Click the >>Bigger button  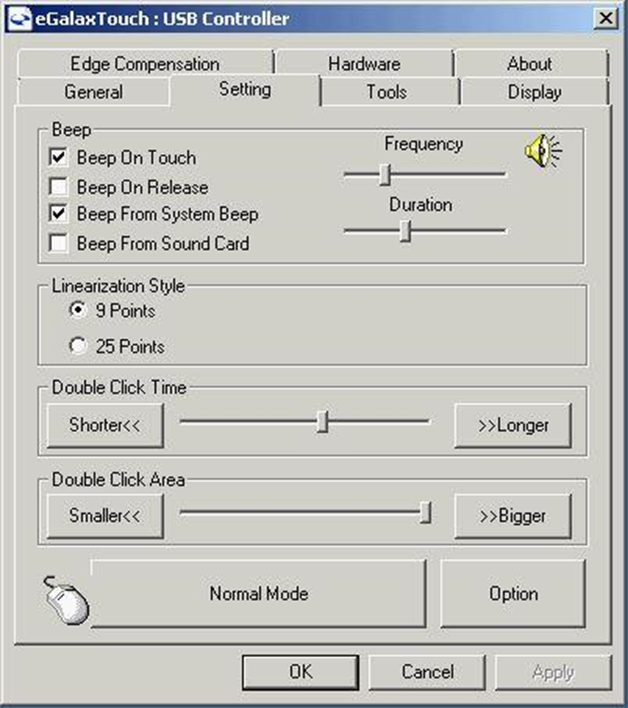[x=513, y=516]
